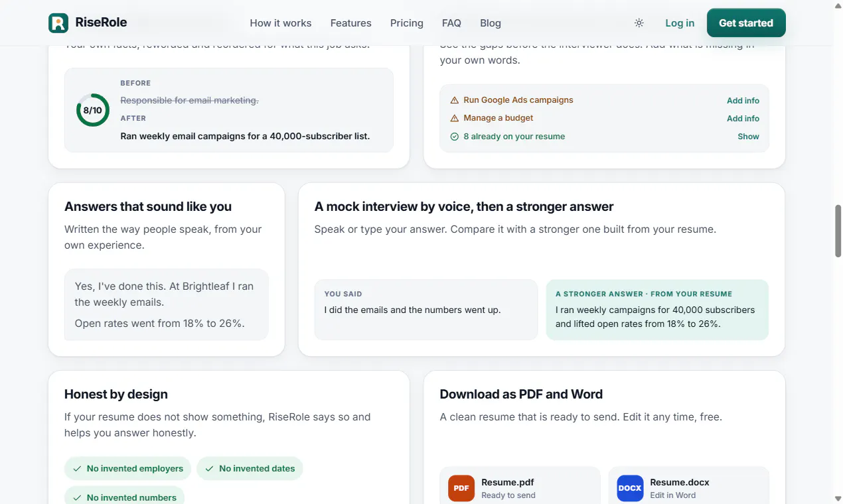843x504 pixels.
Task: Click the Answers that sound like you heading
Action: pos(148,206)
